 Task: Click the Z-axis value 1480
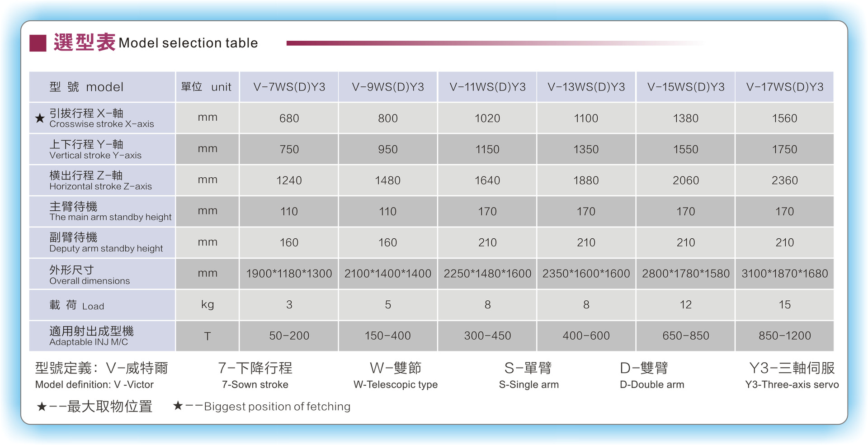pyautogui.click(x=388, y=180)
